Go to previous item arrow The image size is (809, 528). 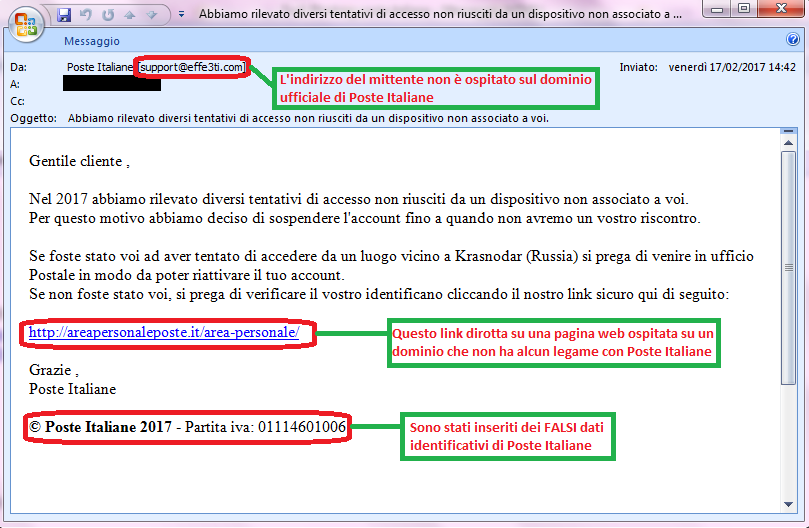coord(130,15)
